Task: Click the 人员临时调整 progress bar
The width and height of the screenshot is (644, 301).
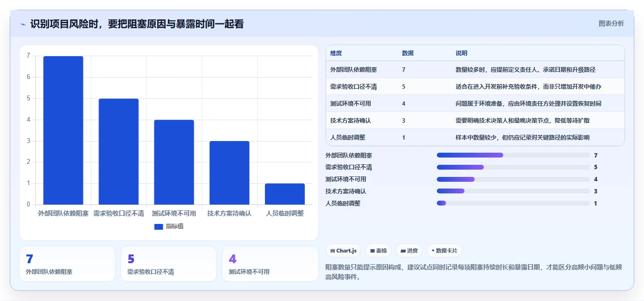Action: (513, 203)
